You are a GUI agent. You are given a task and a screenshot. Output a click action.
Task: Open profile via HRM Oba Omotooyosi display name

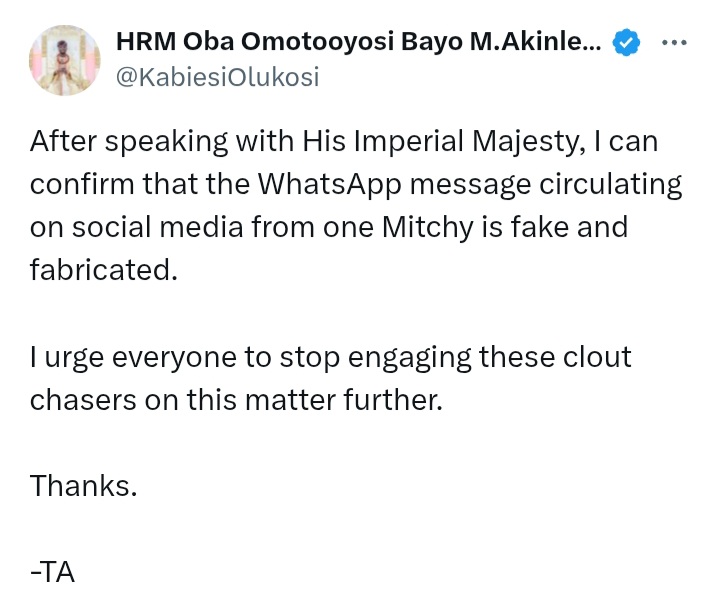(x=358, y=42)
